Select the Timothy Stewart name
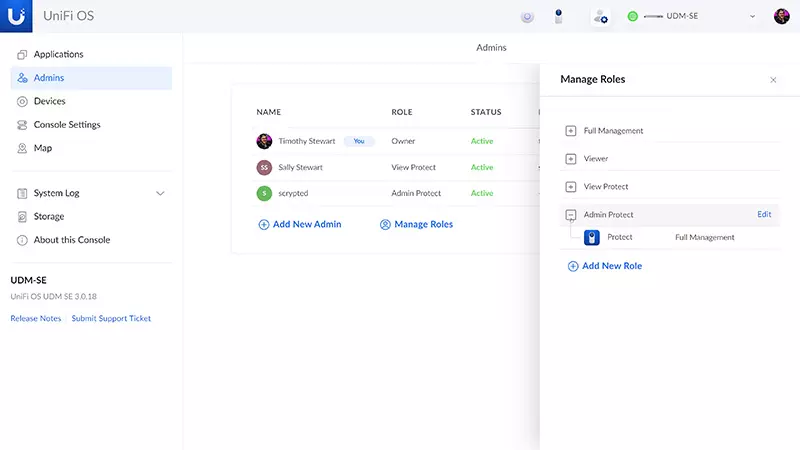Image resolution: width=800 pixels, height=450 pixels. tap(307, 141)
